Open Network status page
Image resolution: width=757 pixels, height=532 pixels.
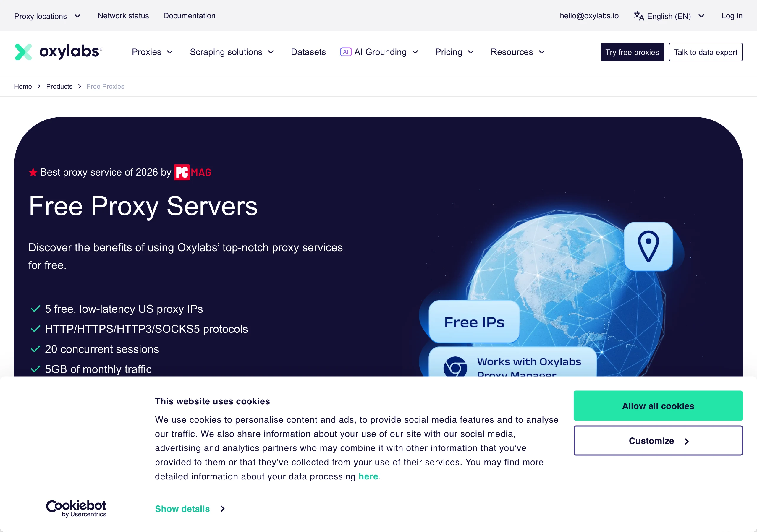click(x=123, y=15)
